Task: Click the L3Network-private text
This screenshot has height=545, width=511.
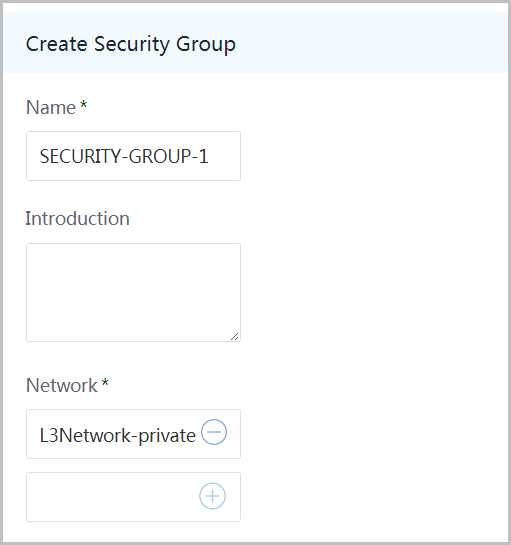Action: click(x=117, y=436)
